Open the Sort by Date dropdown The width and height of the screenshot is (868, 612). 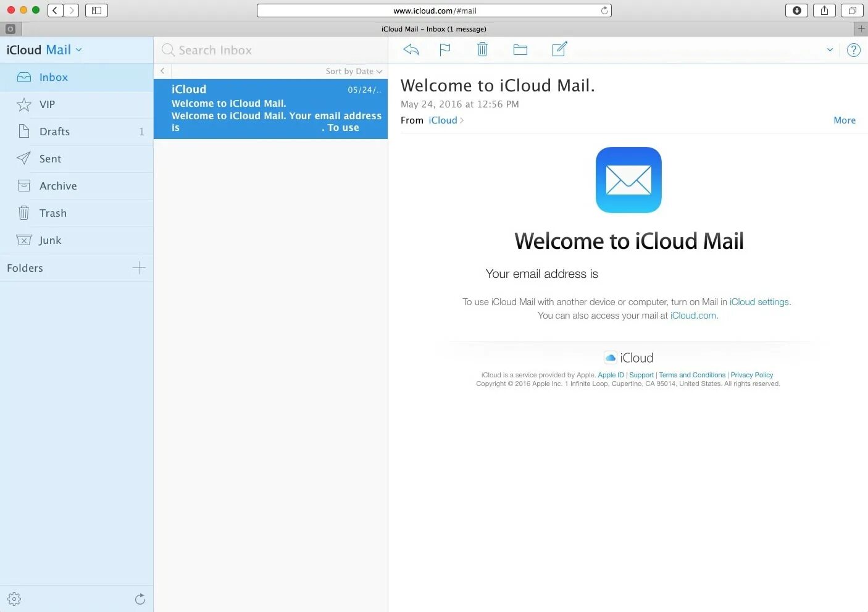click(354, 71)
